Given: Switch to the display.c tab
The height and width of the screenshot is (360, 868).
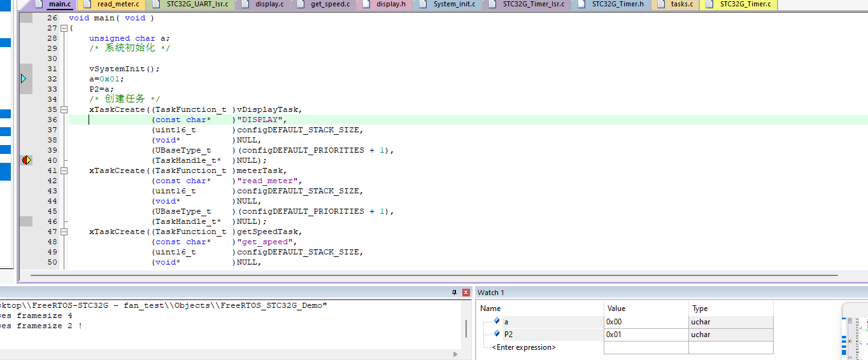Looking at the screenshot, I should [264, 4].
